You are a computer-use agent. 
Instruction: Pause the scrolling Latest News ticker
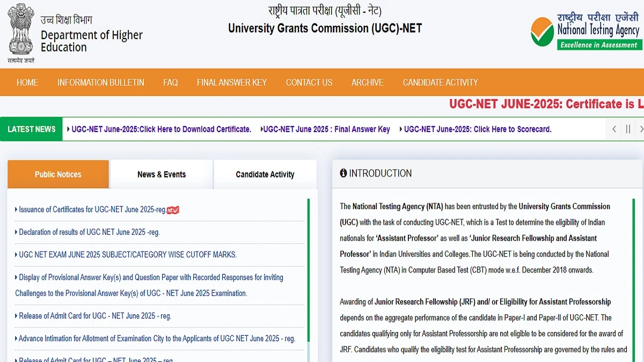click(628, 129)
